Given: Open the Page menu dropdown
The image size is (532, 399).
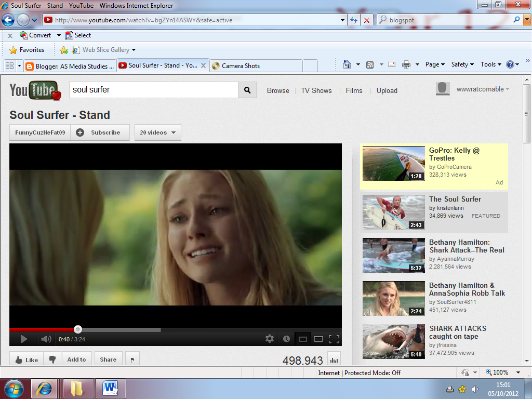Looking at the screenshot, I should tap(435, 64).
